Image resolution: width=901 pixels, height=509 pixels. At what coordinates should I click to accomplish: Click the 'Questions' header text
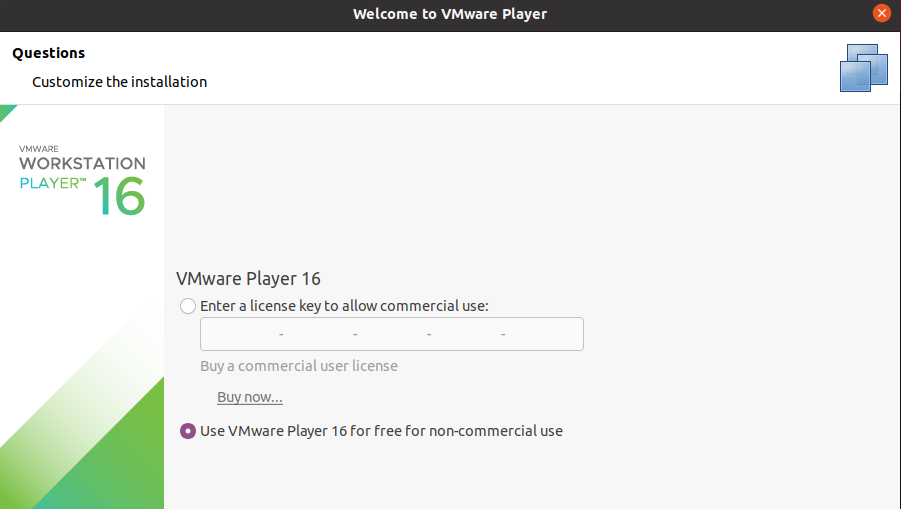pyautogui.click(x=49, y=53)
